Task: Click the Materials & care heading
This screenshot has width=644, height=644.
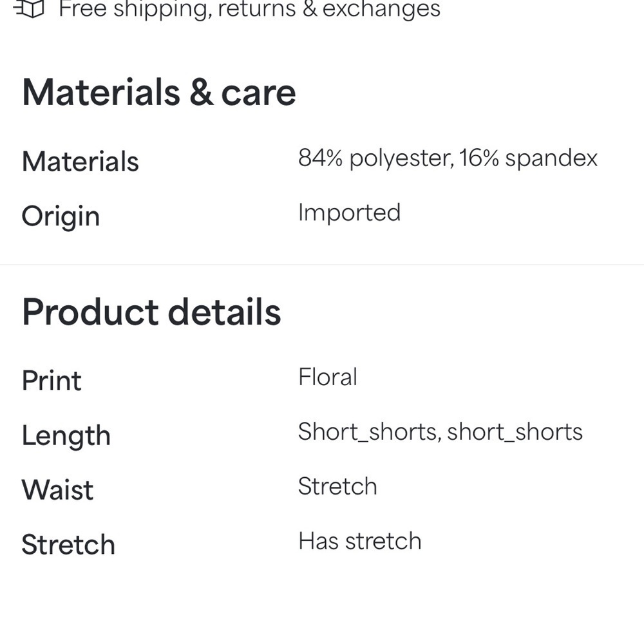Action: [158, 93]
